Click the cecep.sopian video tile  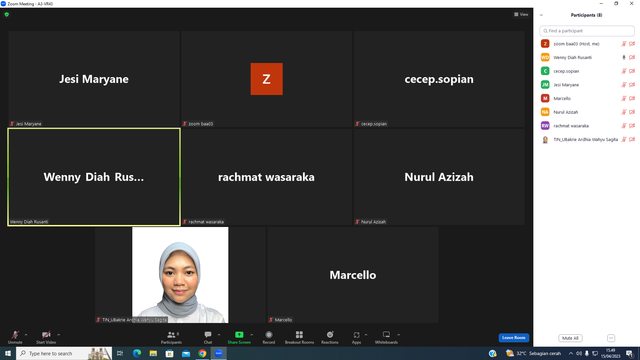(x=439, y=79)
